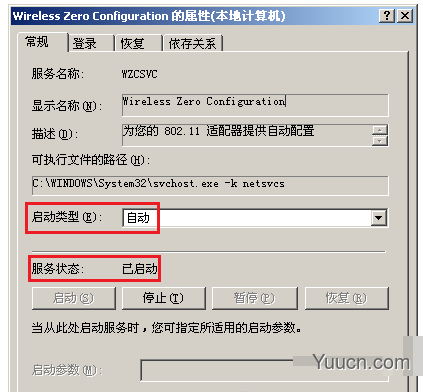
Task: Select the 依存关系 tab
Action: click(x=193, y=43)
